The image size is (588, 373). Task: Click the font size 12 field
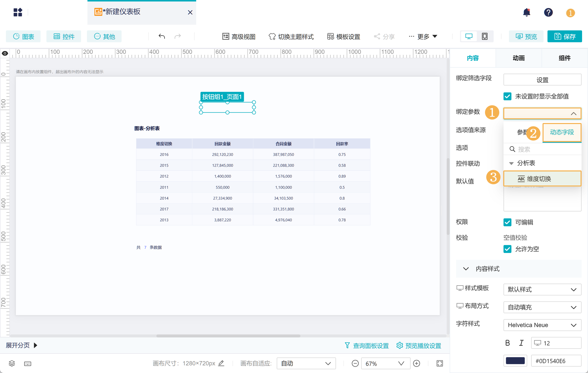(x=556, y=343)
